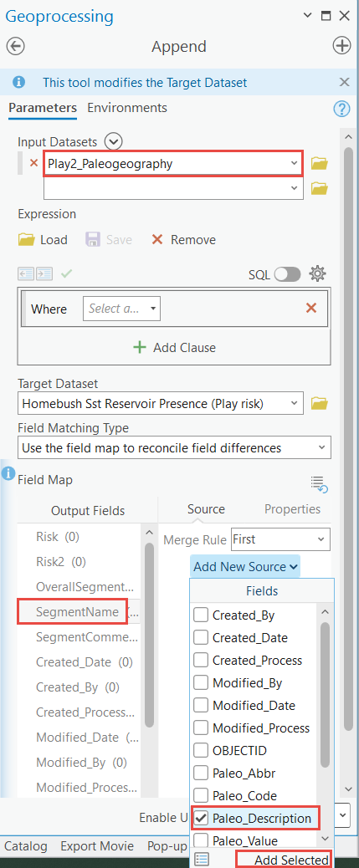Open the Merge Rule dropdown
This screenshot has width=359, height=868.
tap(280, 539)
